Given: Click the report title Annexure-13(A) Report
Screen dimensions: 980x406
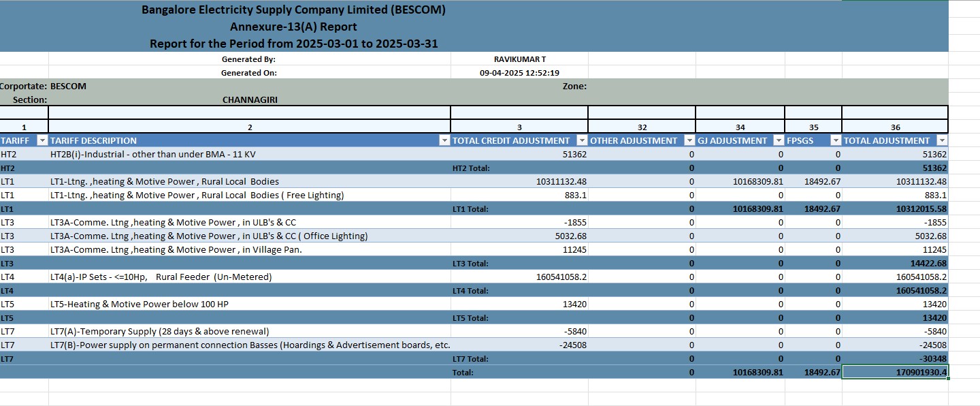Looking at the screenshot, I should (293, 27).
